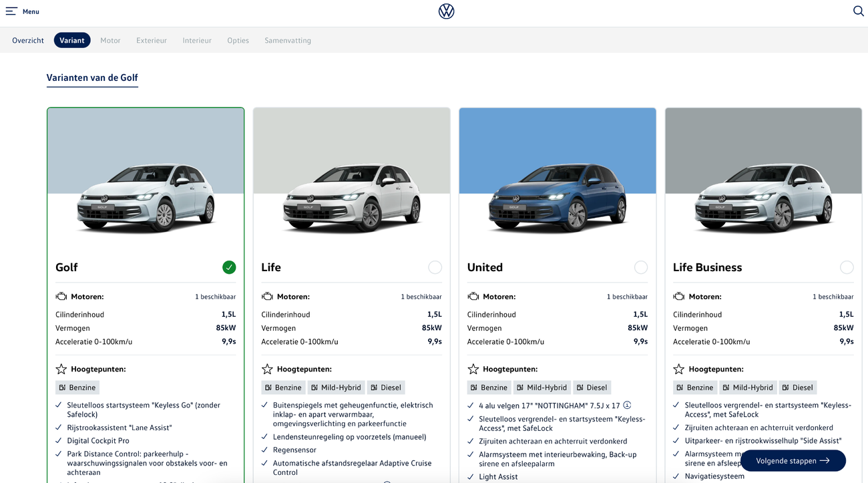Click the checkmark beside Light Assist in the United card

(471, 476)
